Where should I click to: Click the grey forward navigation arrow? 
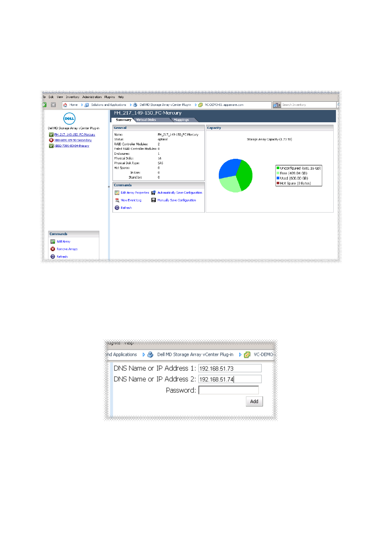coord(53,105)
